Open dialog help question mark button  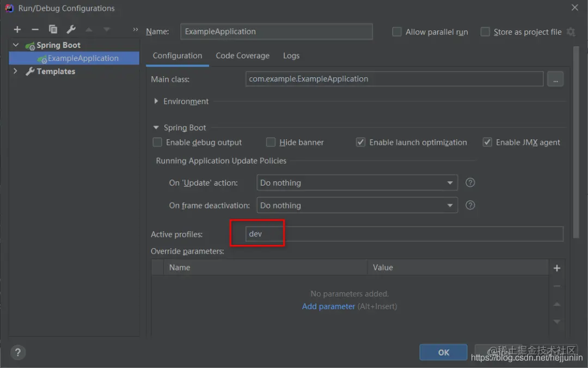click(x=17, y=352)
